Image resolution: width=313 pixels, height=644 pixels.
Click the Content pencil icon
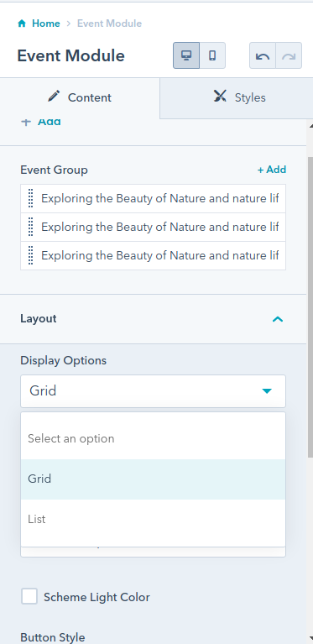pyautogui.click(x=54, y=97)
